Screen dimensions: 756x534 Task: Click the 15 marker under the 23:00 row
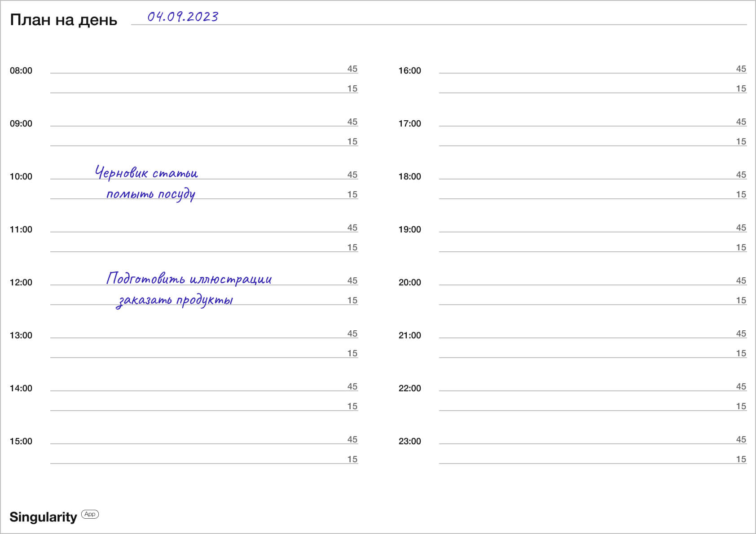click(x=741, y=459)
